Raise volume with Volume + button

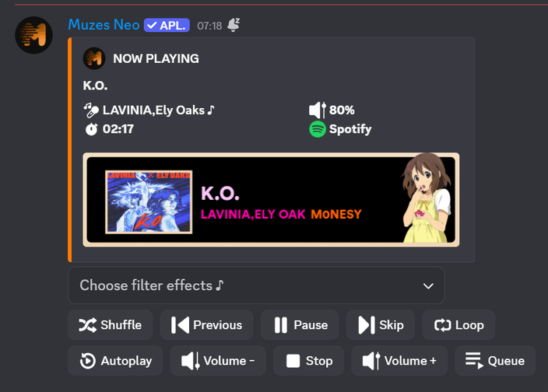tap(399, 361)
